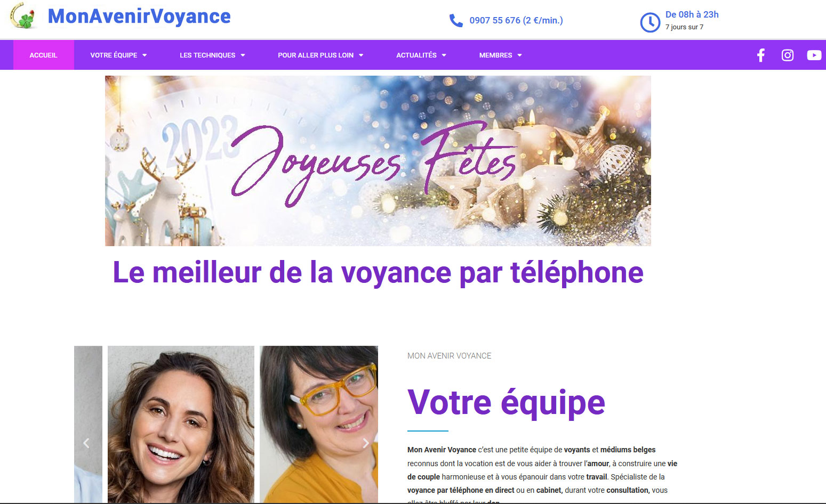The width and height of the screenshot is (826, 504).
Task: Select the woman with yellow glasses photo
Action: pyautogui.click(x=319, y=424)
